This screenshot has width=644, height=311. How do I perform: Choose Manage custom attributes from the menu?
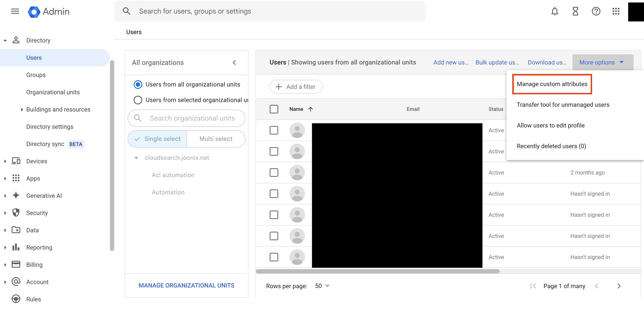coord(552,84)
